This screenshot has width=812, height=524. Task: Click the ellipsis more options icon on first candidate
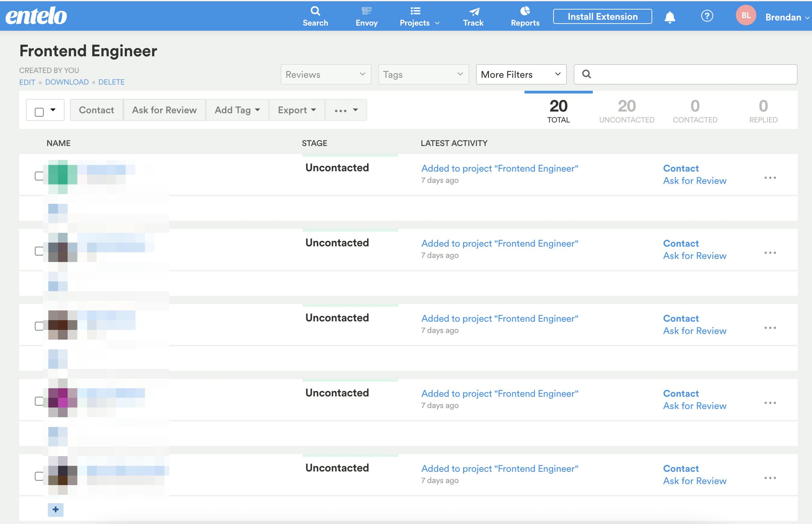click(x=770, y=177)
